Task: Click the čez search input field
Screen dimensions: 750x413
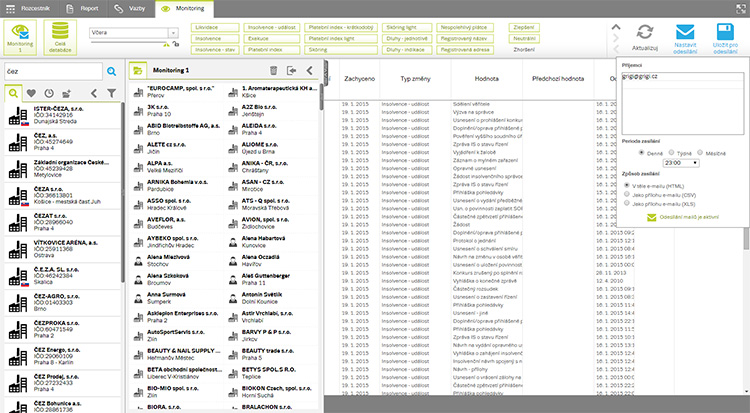Action: 54,71
